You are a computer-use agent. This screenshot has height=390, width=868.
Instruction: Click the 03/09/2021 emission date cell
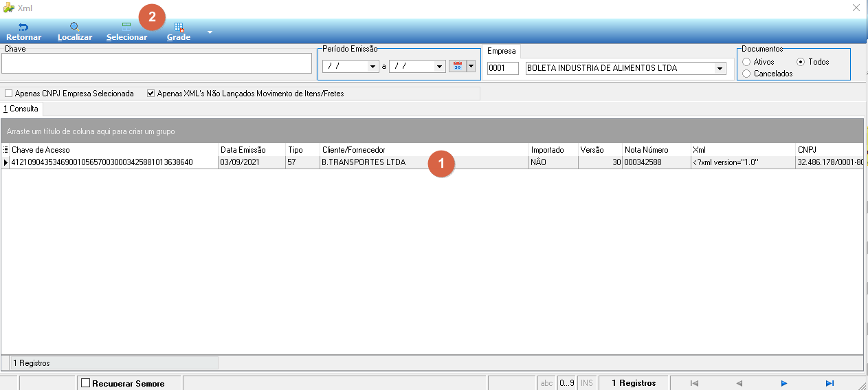(252, 162)
